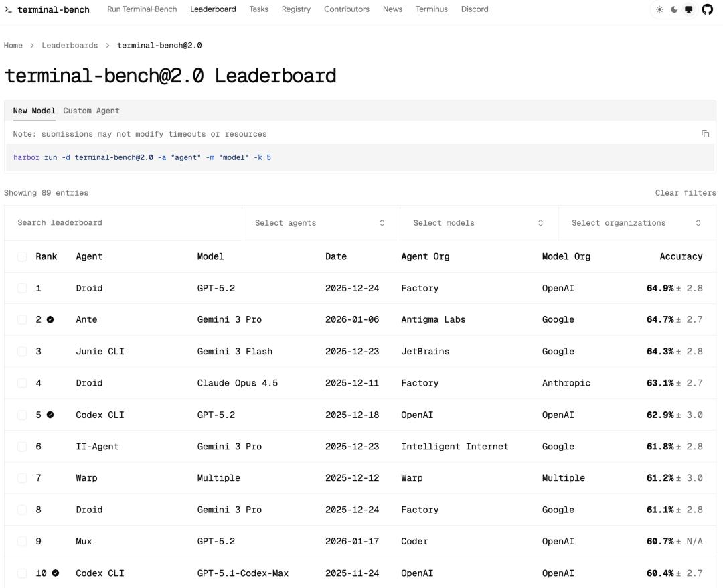This screenshot has width=723, height=588.
Task: Switch to light theme sun icon
Action: click(x=660, y=9)
